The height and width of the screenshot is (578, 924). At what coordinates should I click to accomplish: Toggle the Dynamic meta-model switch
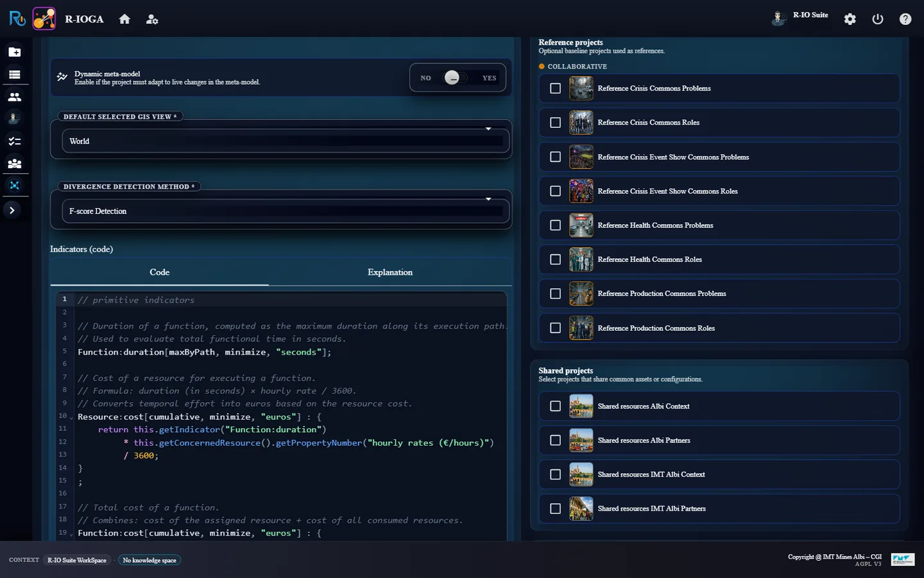point(458,78)
